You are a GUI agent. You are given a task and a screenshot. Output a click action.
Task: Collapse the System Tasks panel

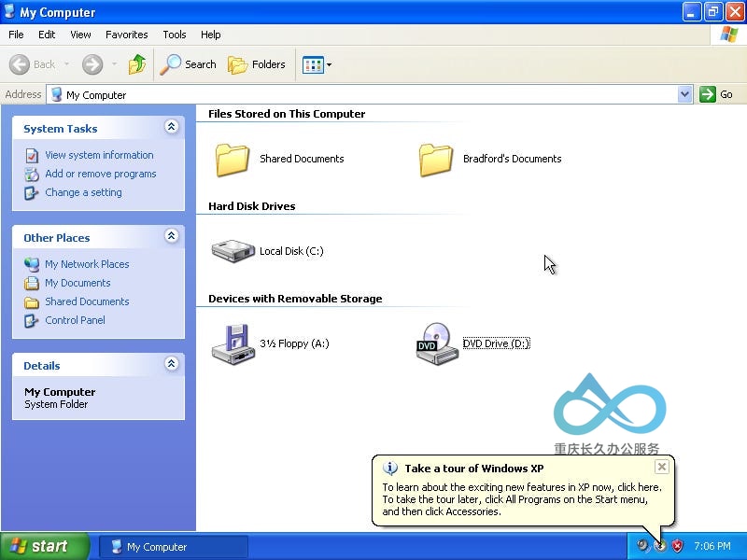click(172, 126)
